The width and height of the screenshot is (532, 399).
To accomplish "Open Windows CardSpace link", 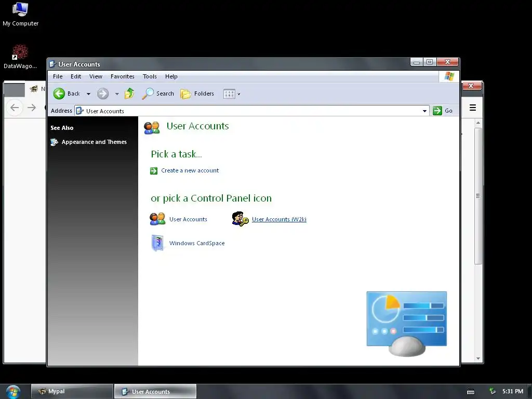I will [197, 243].
